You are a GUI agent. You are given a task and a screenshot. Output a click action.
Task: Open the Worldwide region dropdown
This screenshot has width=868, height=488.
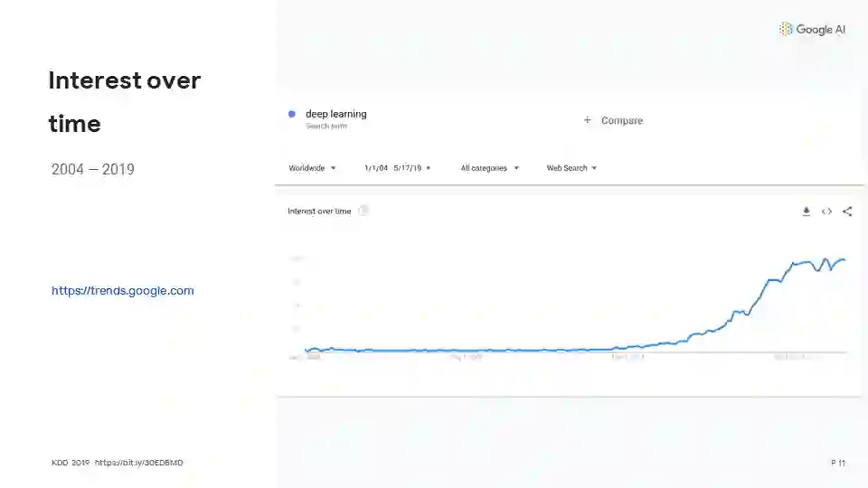coord(312,168)
